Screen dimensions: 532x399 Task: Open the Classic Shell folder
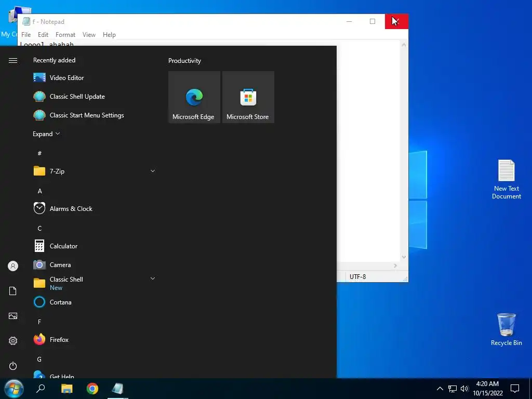click(x=94, y=283)
